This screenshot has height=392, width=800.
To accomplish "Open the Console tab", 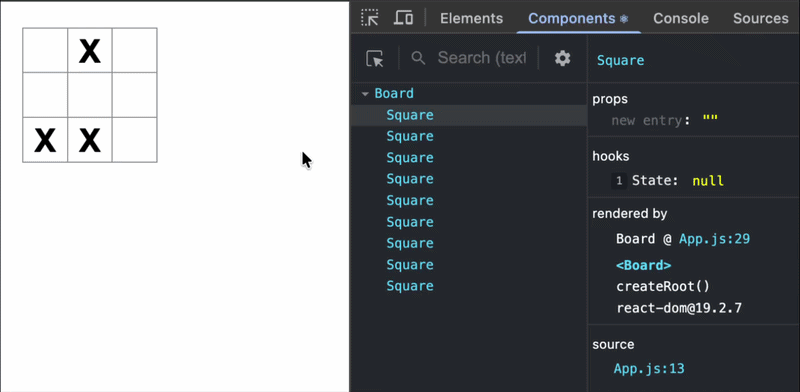I will (x=681, y=18).
